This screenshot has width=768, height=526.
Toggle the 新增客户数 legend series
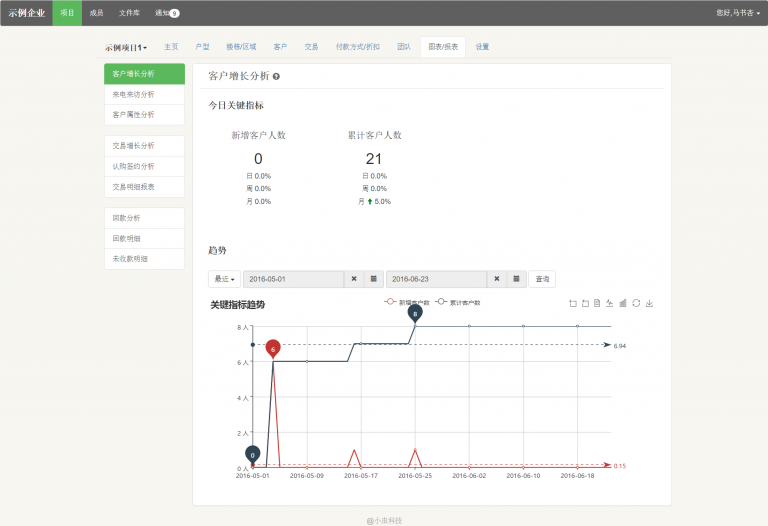tap(406, 302)
